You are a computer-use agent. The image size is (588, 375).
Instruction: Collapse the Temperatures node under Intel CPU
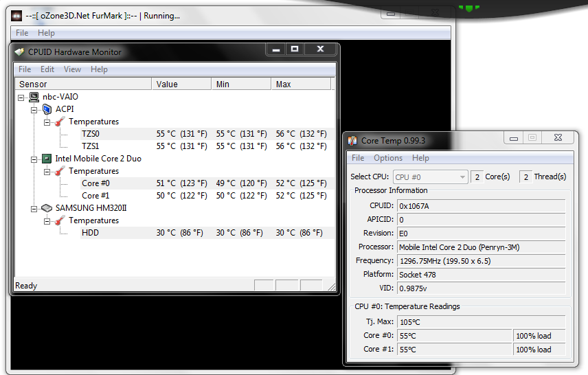click(x=47, y=172)
